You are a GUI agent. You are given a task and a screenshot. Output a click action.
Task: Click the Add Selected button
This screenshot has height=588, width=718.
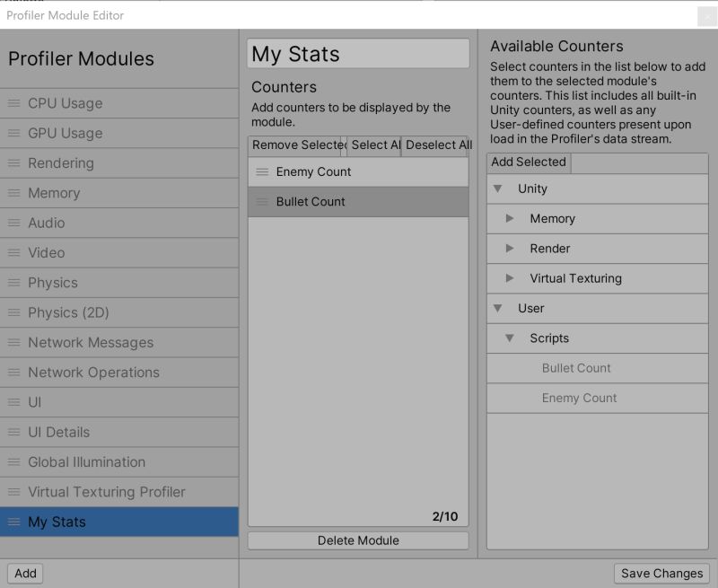(x=528, y=162)
